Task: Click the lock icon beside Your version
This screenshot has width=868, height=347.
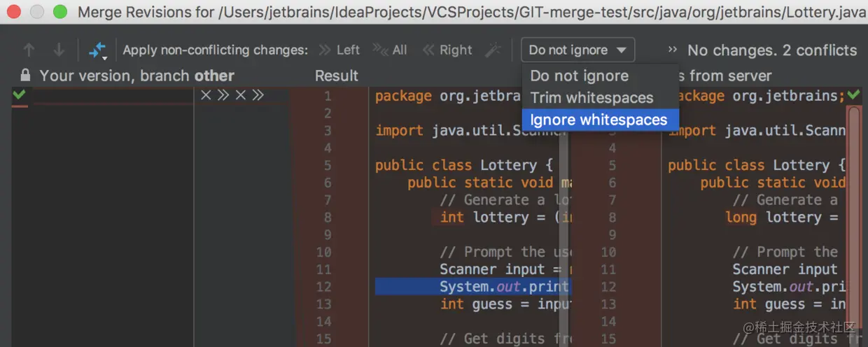Action: coord(25,76)
